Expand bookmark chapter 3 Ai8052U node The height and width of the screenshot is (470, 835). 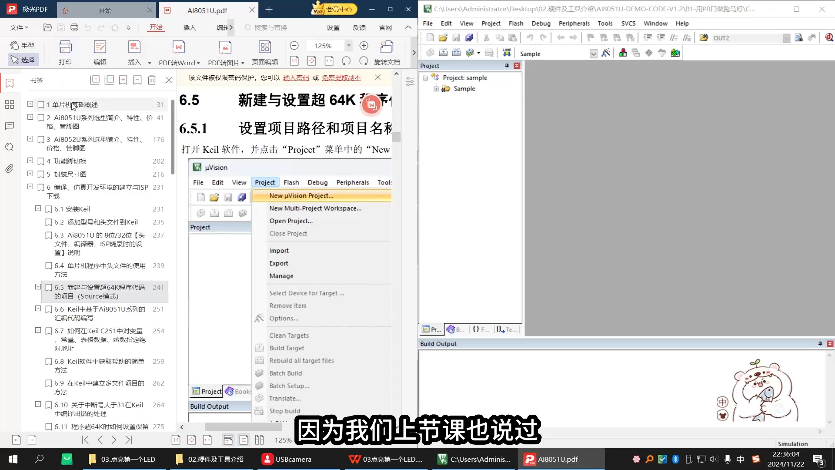(30, 139)
